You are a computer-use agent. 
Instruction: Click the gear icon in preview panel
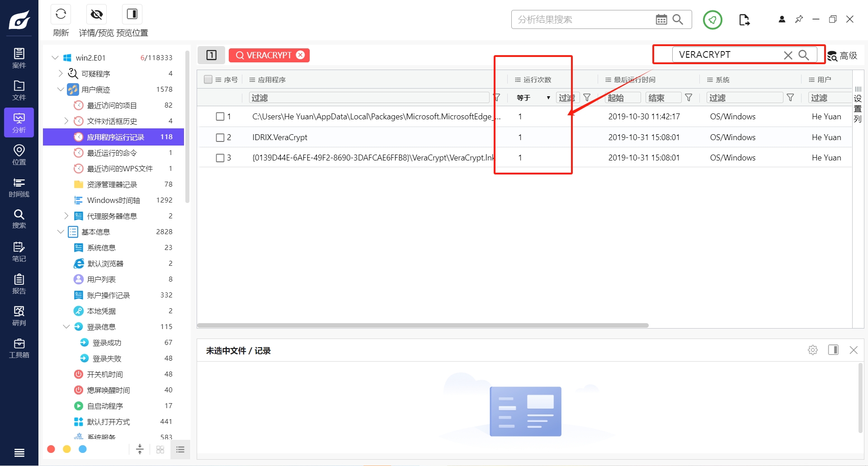click(x=813, y=350)
